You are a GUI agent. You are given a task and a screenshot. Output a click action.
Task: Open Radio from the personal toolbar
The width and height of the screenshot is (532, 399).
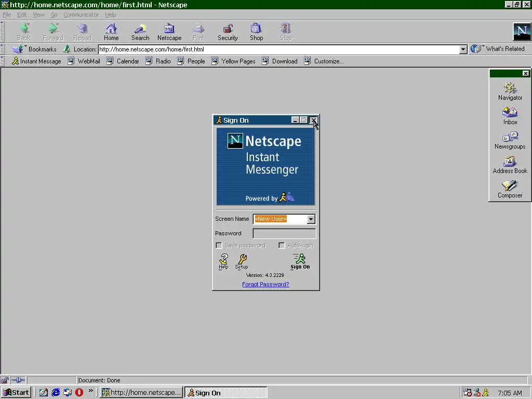(158, 61)
